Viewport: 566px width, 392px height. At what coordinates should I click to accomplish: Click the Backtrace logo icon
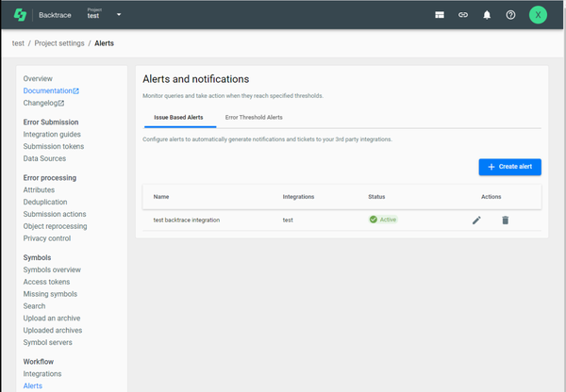[19, 15]
